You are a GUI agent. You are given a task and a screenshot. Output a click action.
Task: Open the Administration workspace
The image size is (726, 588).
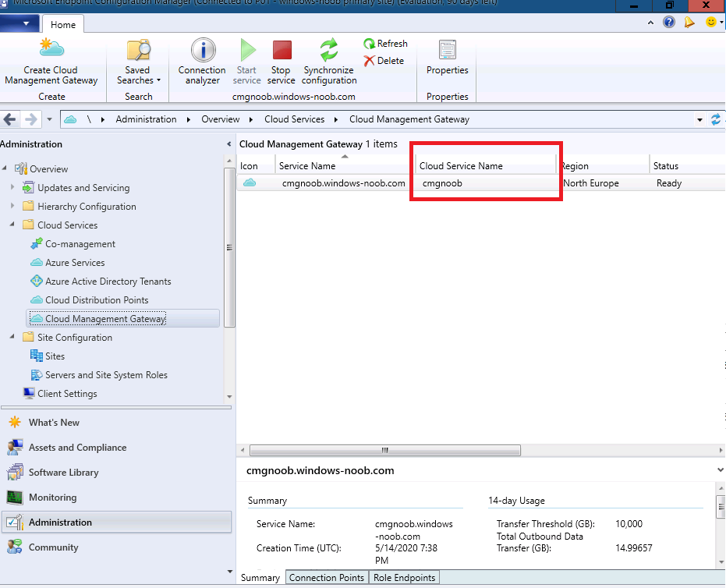tap(115, 522)
